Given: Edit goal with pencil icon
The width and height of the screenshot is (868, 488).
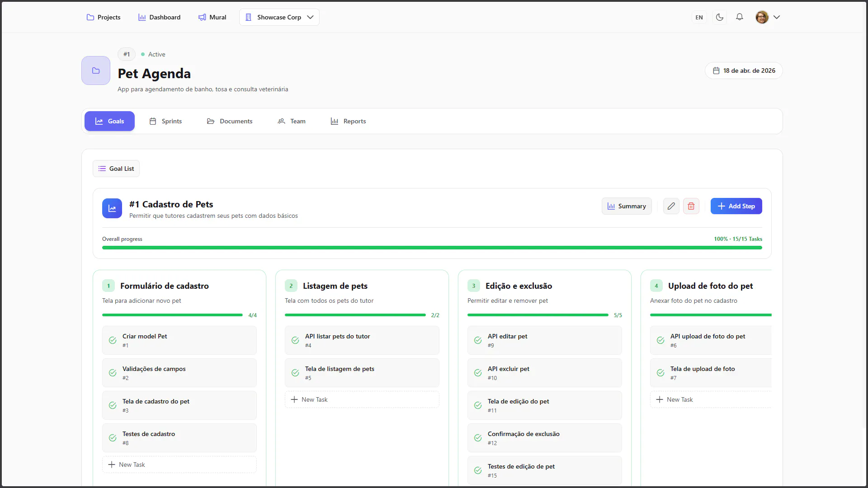Looking at the screenshot, I should (671, 206).
